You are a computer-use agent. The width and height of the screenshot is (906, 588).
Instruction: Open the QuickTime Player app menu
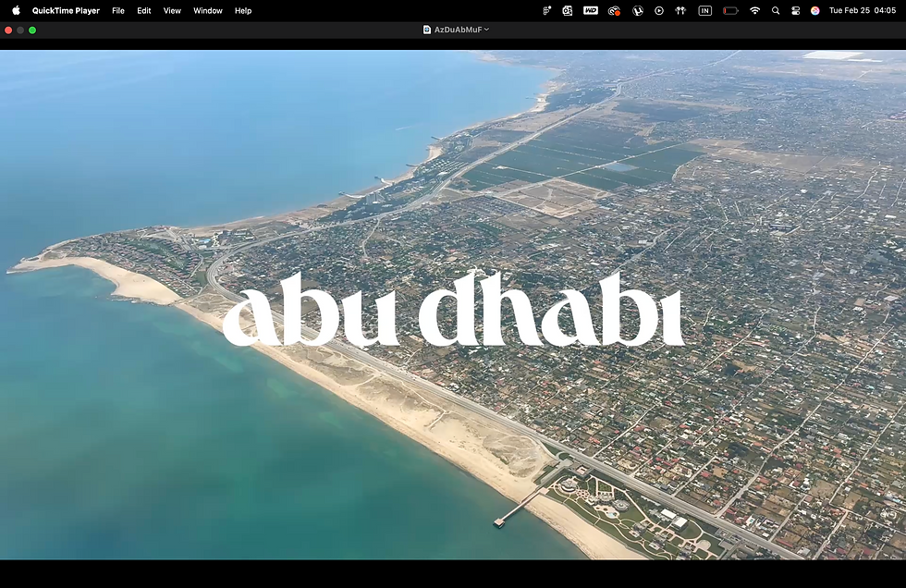pos(66,10)
